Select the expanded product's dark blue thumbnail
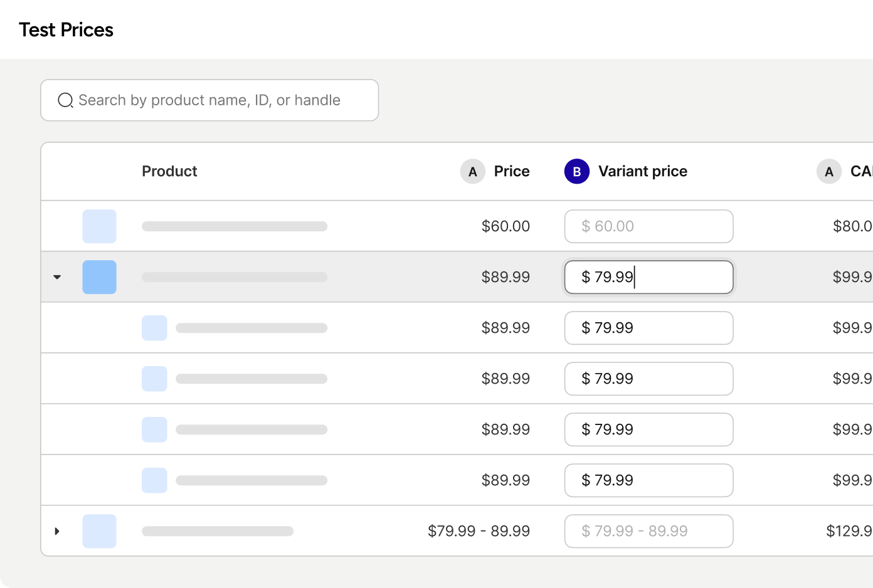873x588 pixels. [99, 277]
